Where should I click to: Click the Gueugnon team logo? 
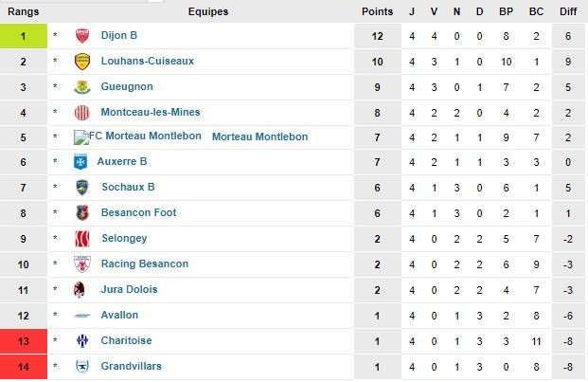tap(82, 87)
